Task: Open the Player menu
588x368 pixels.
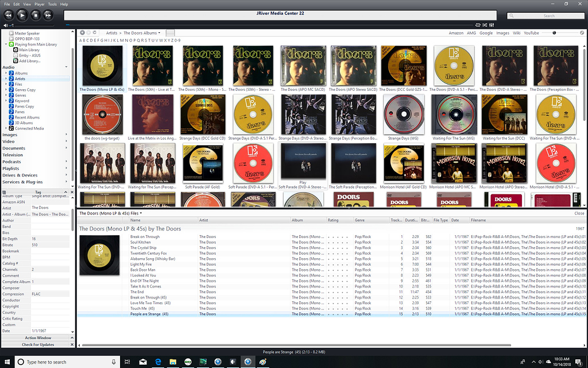Action: click(x=39, y=3)
